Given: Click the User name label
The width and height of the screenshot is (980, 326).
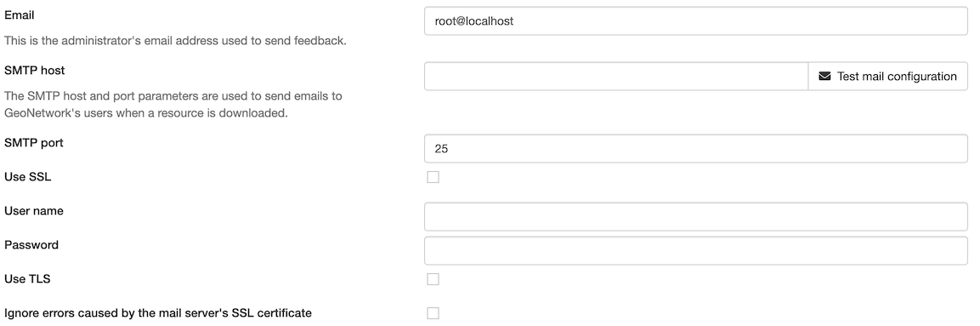Looking at the screenshot, I should (x=34, y=211).
